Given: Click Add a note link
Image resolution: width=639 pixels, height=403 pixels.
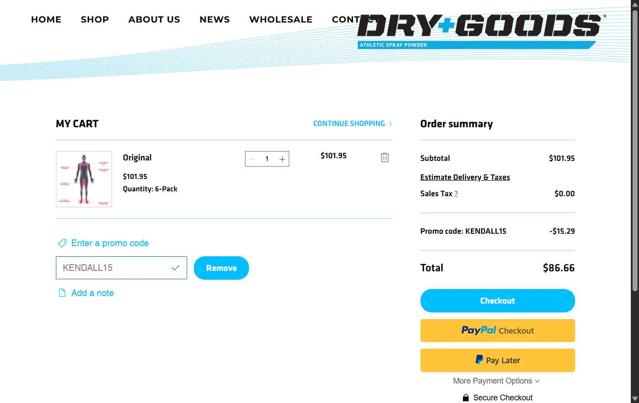Looking at the screenshot, I should [x=92, y=293].
